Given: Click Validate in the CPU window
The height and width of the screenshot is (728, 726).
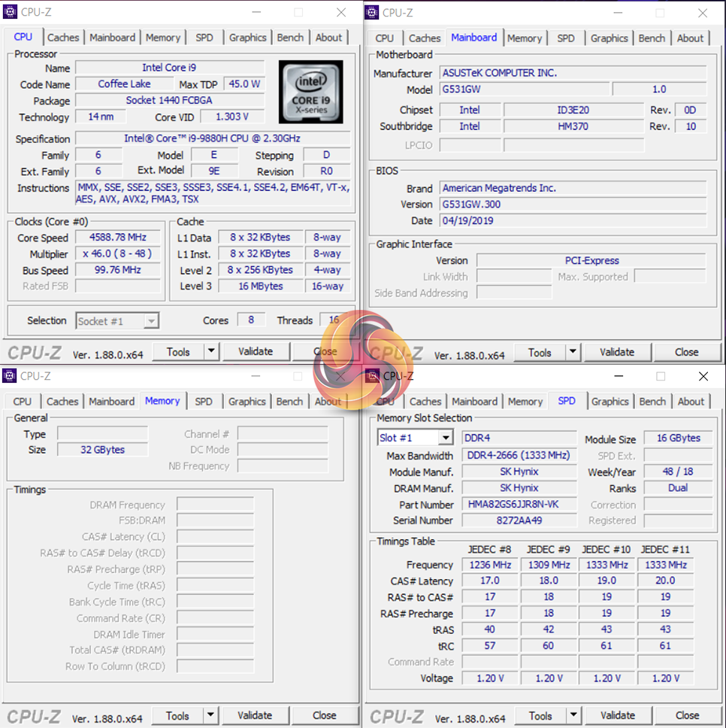Looking at the screenshot, I should [256, 351].
